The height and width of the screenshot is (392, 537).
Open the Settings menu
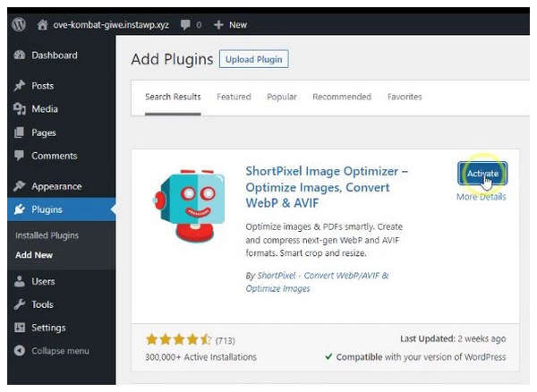pos(48,328)
